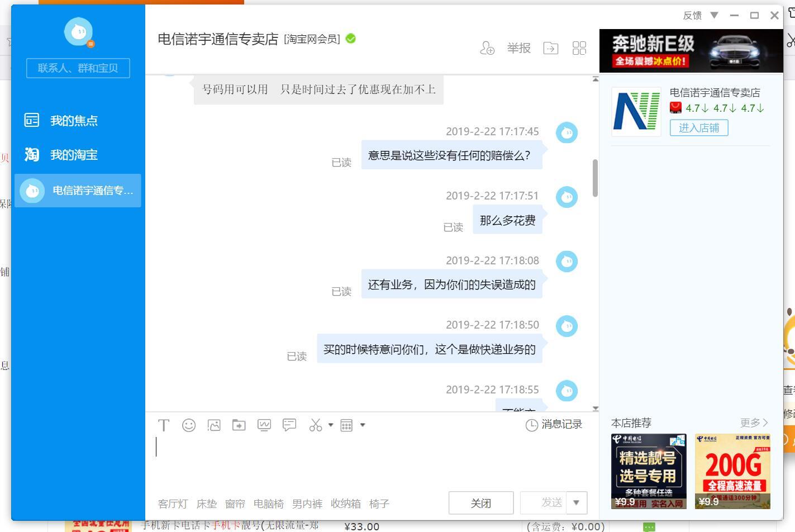Click the send file folder icon
Image resolution: width=795 pixels, height=532 pixels.
click(239, 425)
